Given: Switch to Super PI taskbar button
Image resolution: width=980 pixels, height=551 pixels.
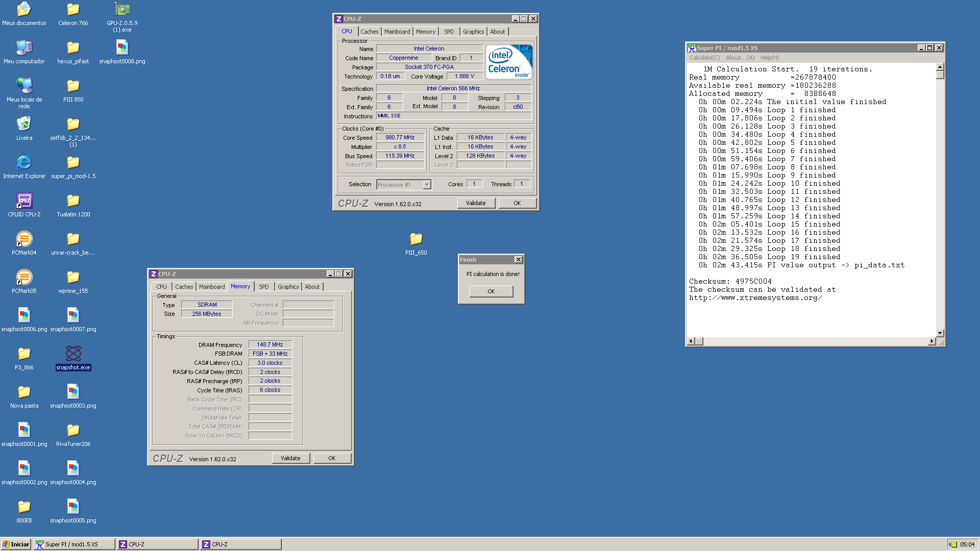Looking at the screenshot, I should click(75, 544).
